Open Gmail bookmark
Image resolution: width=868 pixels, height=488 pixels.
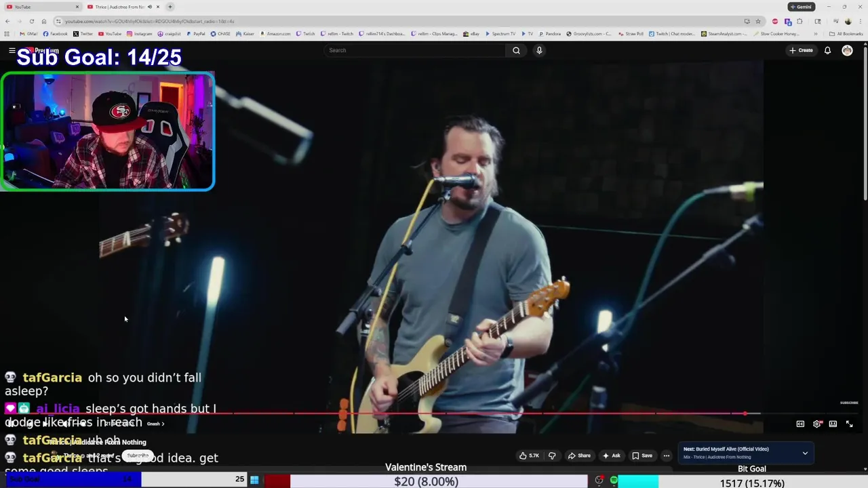[x=28, y=33]
